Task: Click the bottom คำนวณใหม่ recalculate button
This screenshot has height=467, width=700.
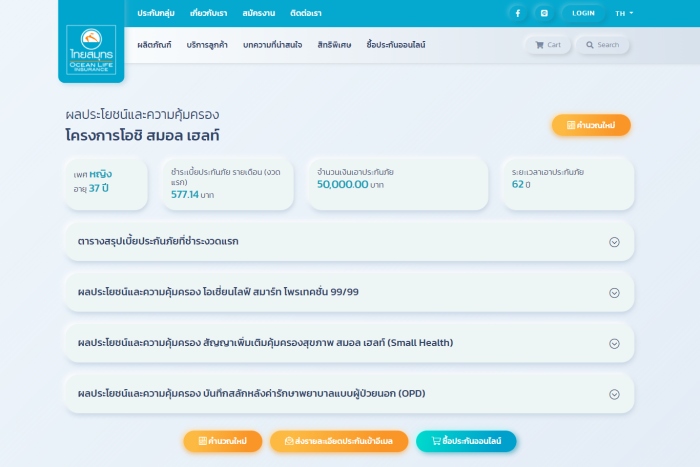Action: pyautogui.click(x=223, y=441)
